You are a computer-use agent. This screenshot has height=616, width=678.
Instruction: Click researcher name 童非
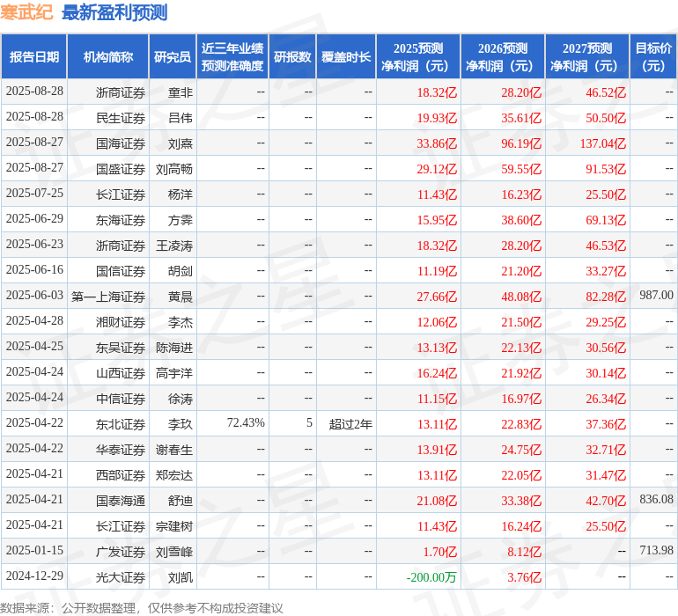(x=181, y=92)
